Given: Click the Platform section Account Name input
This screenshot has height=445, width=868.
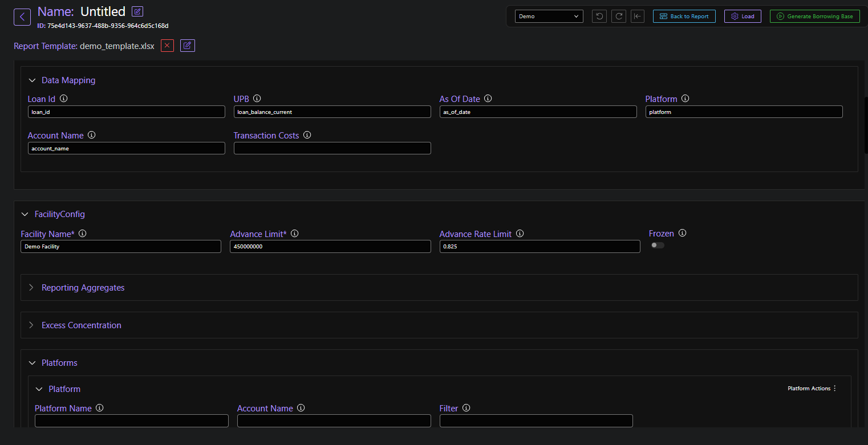Looking at the screenshot, I should 334,420.
